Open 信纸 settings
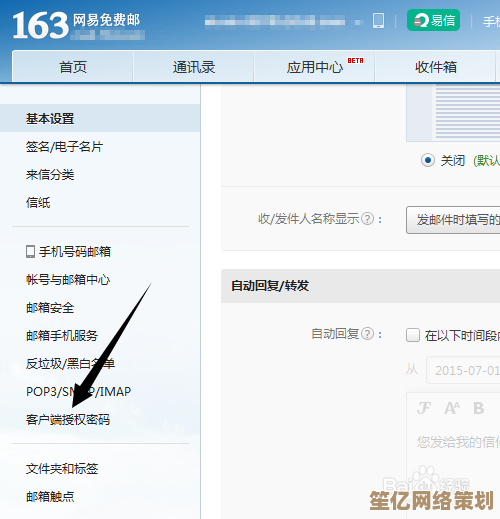The image size is (500, 519). coord(38,203)
